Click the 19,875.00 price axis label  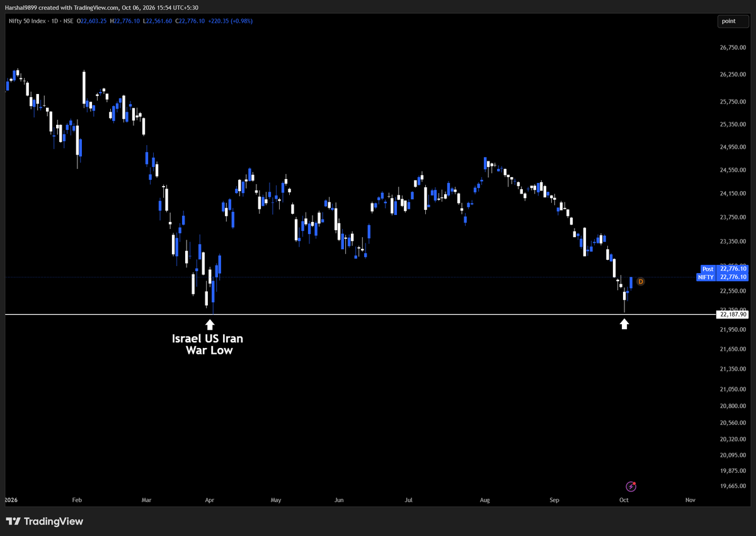pos(733,471)
